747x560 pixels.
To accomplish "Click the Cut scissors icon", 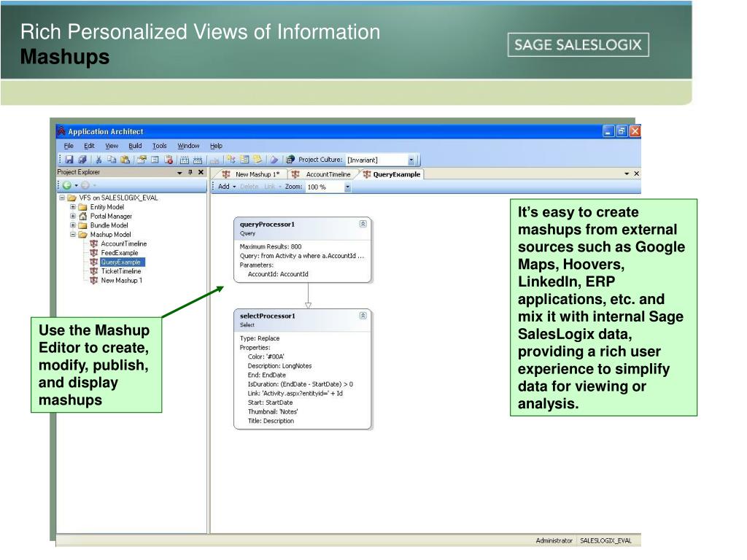I will [x=98, y=160].
